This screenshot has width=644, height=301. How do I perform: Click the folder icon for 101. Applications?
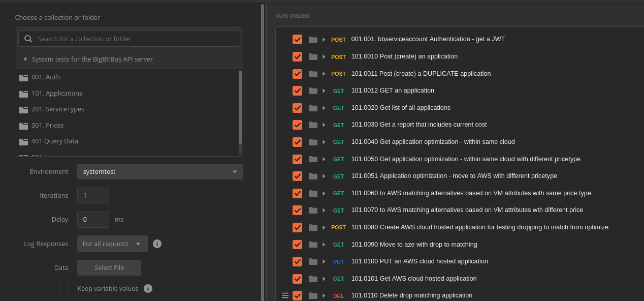tap(23, 94)
